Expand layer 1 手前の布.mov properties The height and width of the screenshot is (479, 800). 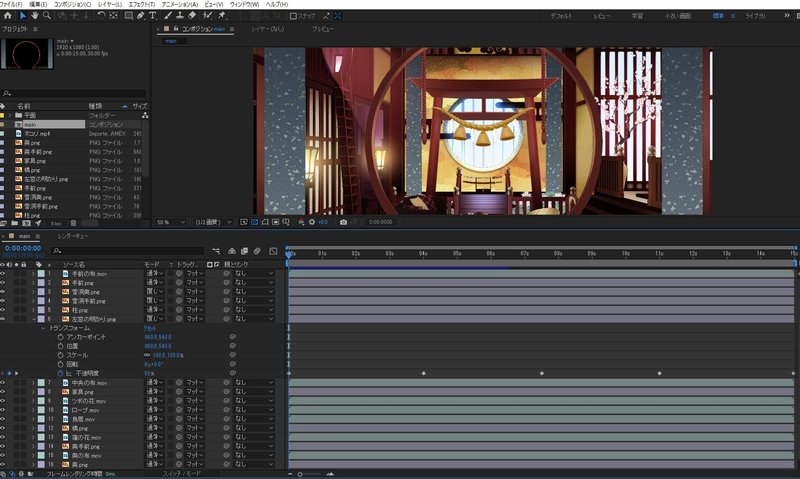click(34, 274)
